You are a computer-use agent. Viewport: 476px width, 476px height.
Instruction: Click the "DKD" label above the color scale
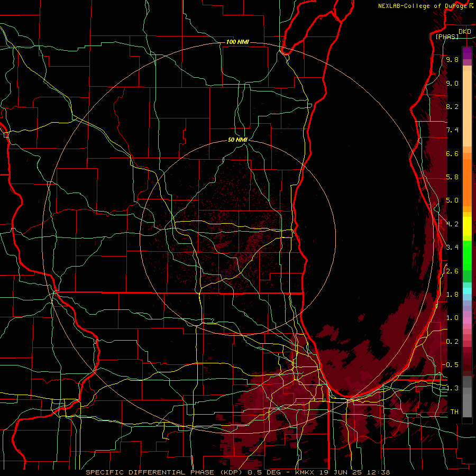(x=464, y=32)
